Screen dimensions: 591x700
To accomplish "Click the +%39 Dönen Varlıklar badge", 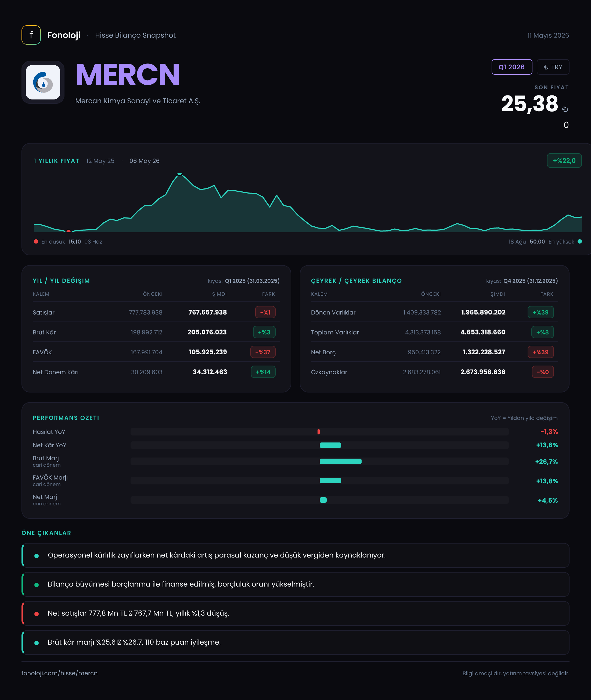I will (540, 312).
